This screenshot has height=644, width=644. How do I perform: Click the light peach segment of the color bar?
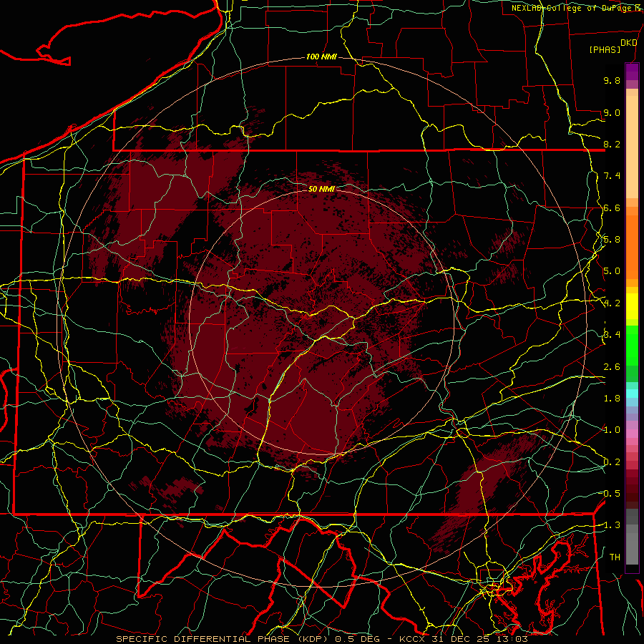632,148
